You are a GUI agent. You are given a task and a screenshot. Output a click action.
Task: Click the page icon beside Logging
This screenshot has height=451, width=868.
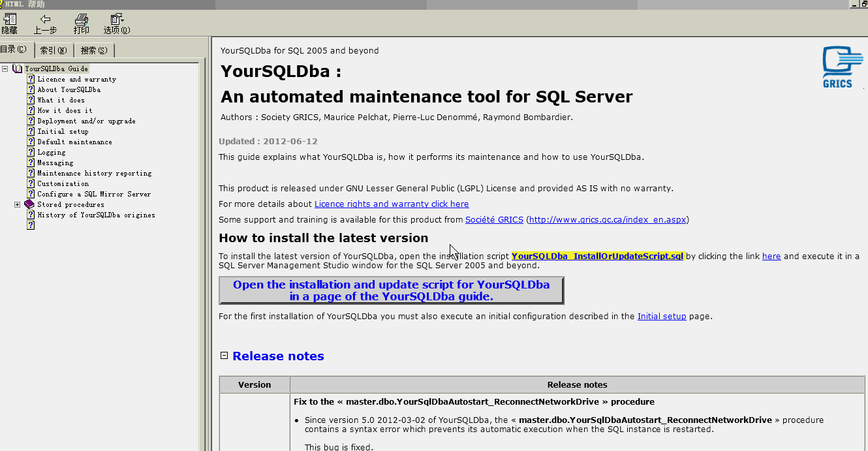tap(31, 152)
